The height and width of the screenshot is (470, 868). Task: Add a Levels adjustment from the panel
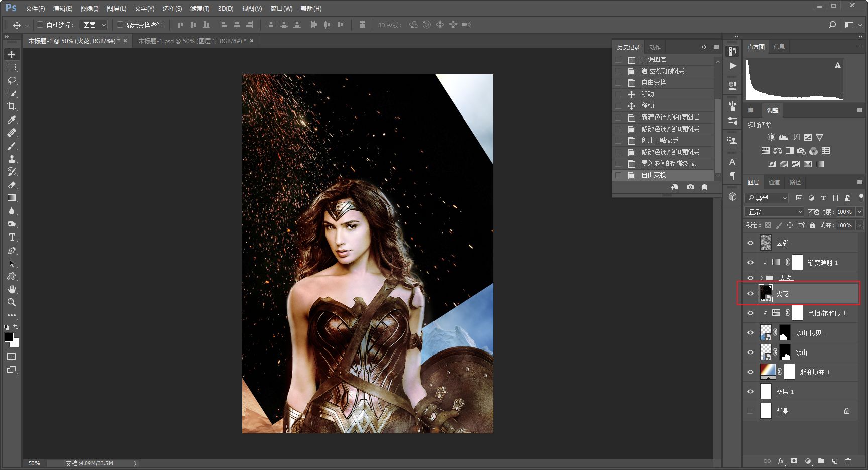click(784, 137)
